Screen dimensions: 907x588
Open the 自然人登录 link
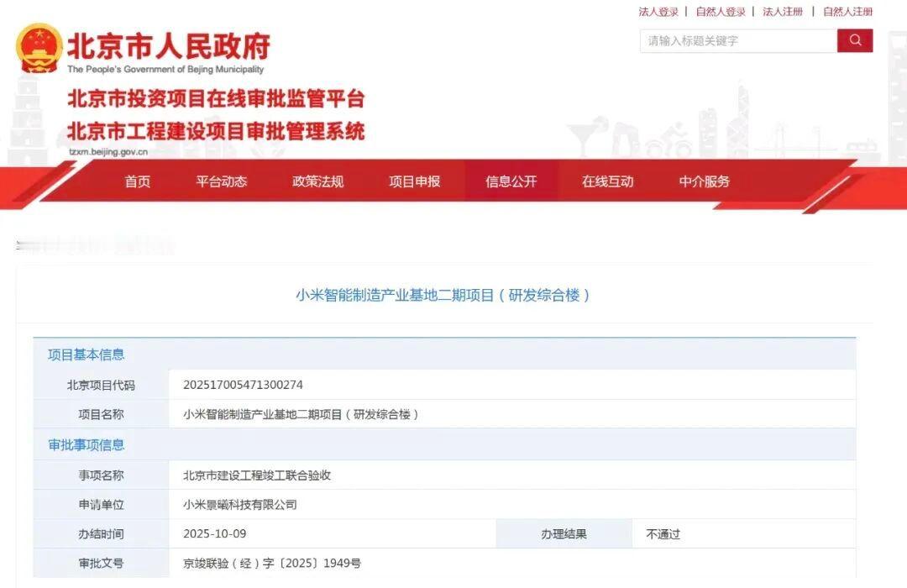point(721,12)
